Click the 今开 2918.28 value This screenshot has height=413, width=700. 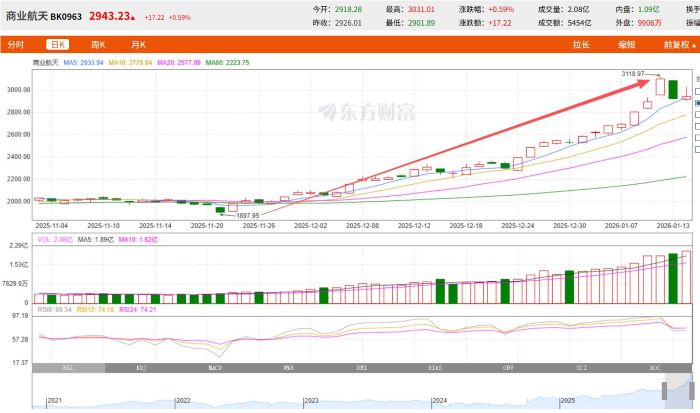[348, 9]
